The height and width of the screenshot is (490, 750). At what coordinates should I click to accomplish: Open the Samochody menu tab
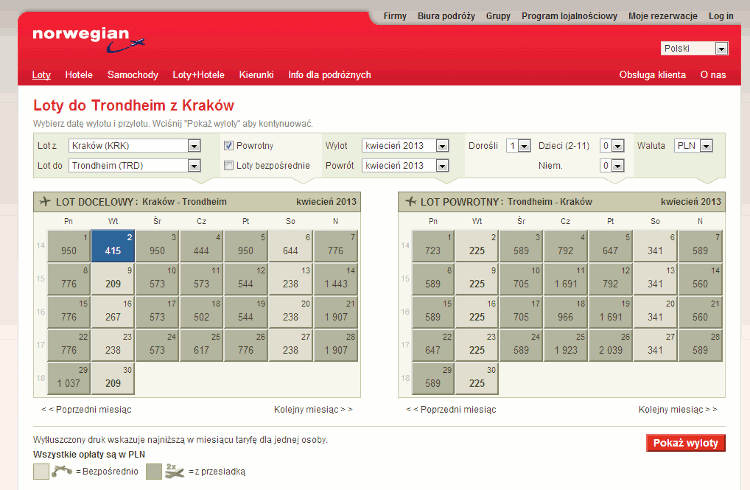click(133, 75)
